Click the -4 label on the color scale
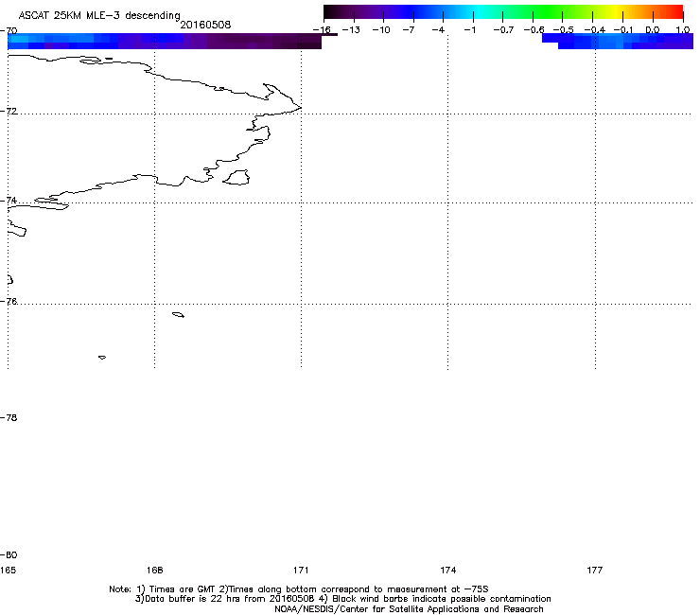 [x=438, y=30]
